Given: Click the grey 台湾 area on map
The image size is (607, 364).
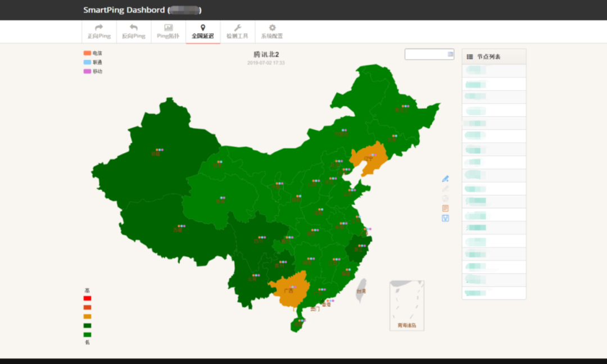Looking at the screenshot, I should coord(361,290).
